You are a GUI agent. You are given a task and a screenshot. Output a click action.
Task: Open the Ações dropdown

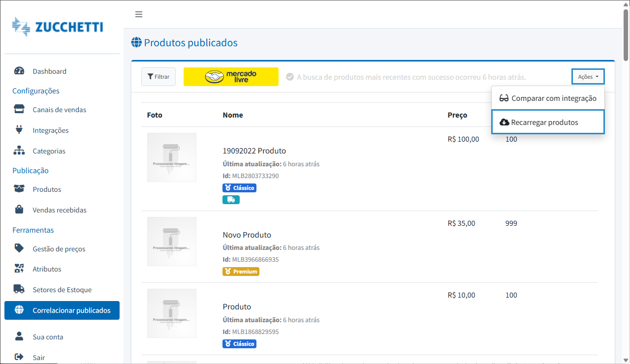tap(588, 77)
